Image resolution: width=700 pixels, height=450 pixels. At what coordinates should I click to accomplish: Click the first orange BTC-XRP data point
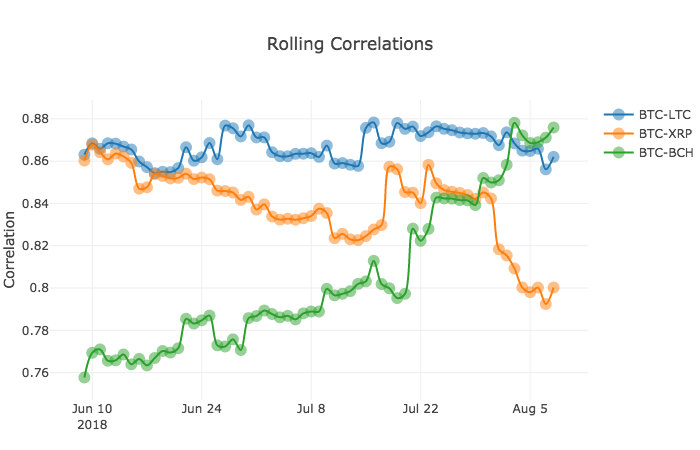pyautogui.click(x=84, y=161)
